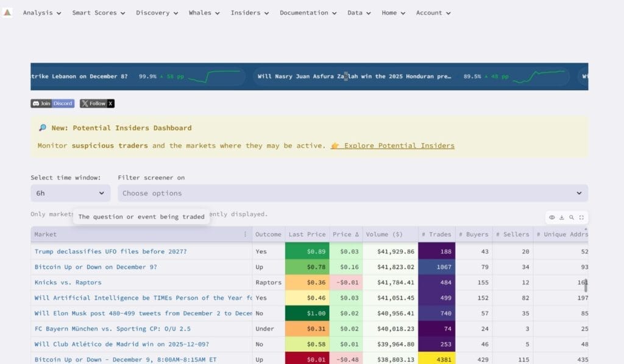Viewport: 624px width, 364px height.
Task: Download table data with the download icon
Action: (x=562, y=217)
